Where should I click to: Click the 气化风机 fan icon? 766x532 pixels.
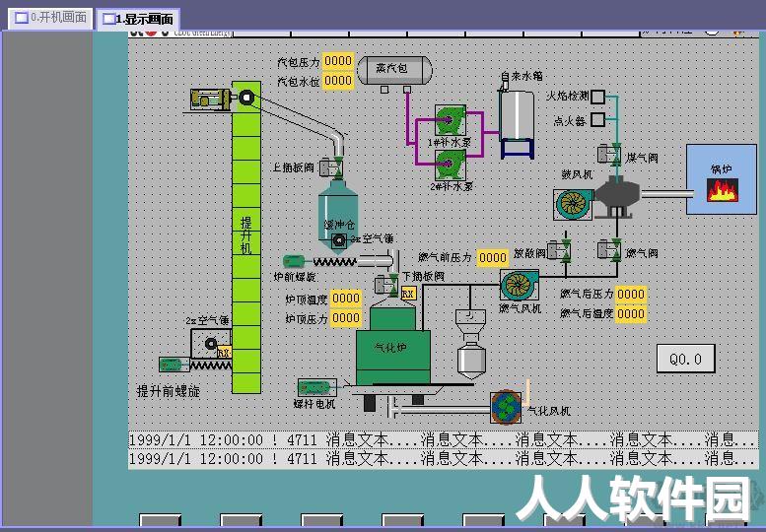[x=506, y=407]
